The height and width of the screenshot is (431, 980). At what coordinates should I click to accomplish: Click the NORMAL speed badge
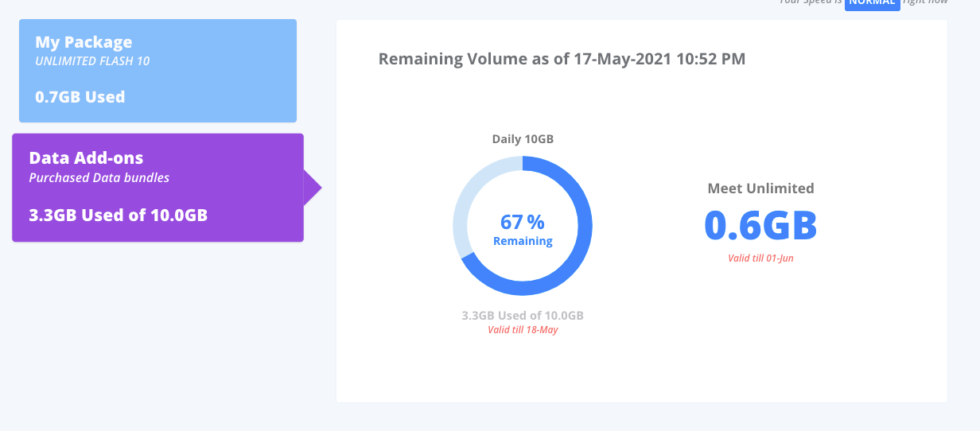pos(873,3)
